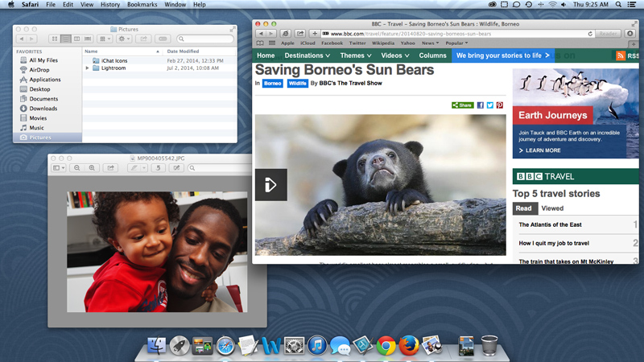Image resolution: width=644 pixels, height=362 pixels.
Task: Click the green Share button on article
Action: (x=462, y=105)
